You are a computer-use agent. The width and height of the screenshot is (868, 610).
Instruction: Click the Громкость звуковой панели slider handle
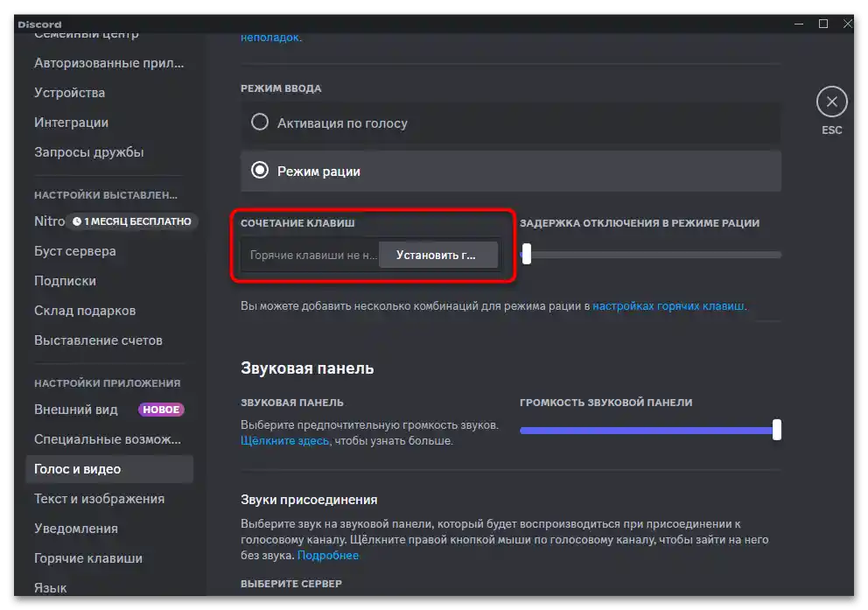coord(777,430)
